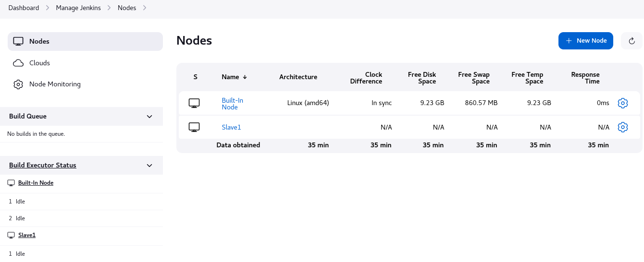The image size is (644, 262).
Task: Sort by Clock Difference column header
Action: pos(366,78)
